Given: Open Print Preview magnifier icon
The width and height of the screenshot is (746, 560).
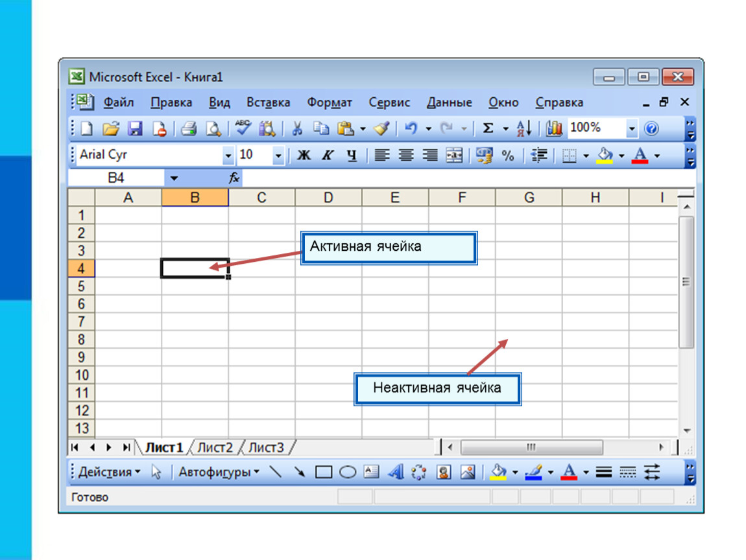Looking at the screenshot, I should point(213,128).
